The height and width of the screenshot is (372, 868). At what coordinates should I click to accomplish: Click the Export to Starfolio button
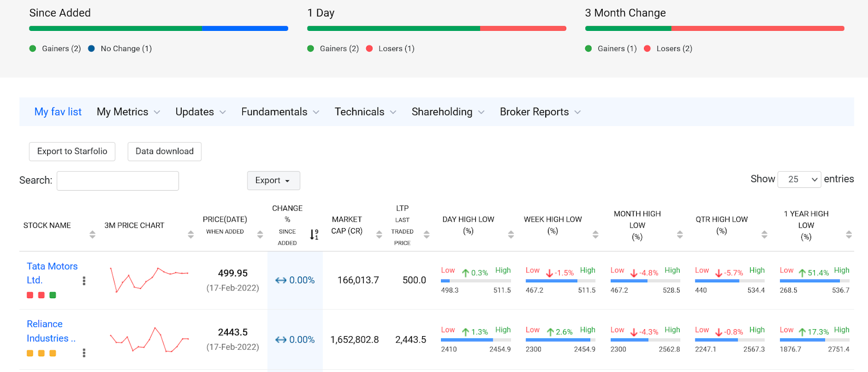coord(72,152)
